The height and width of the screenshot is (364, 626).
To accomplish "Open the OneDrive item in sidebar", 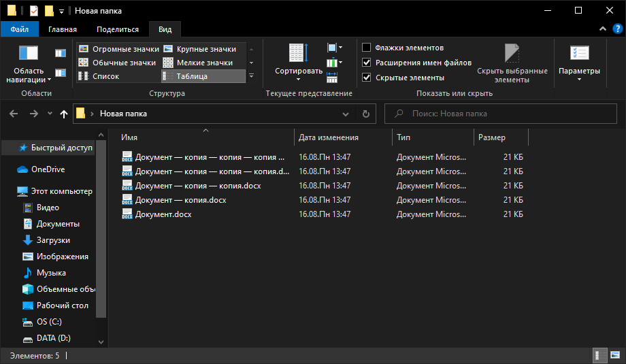I will (48, 169).
